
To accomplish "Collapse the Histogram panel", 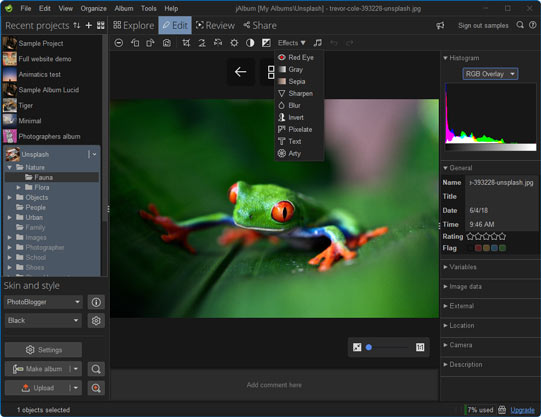I will 445,58.
